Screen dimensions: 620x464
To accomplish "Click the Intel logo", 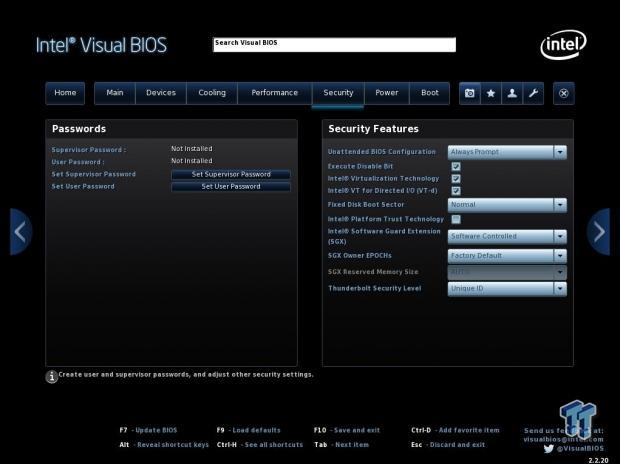I will 563,45.
